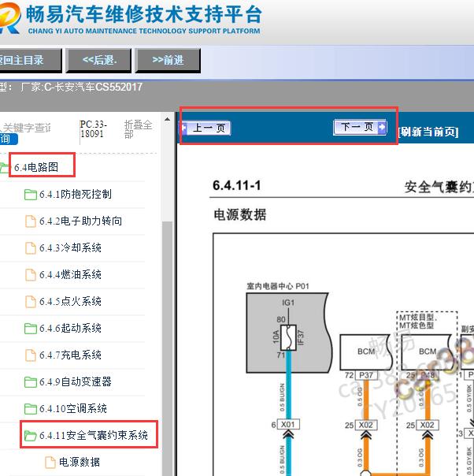
Task: Click the 厂家:C-长安汽车CS552017 vehicle text
Action: (x=82, y=87)
